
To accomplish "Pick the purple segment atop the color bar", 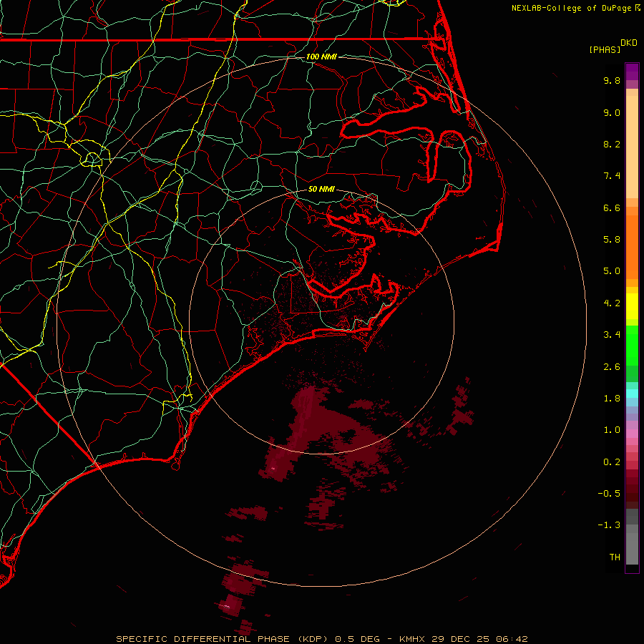I will [632, 72].
